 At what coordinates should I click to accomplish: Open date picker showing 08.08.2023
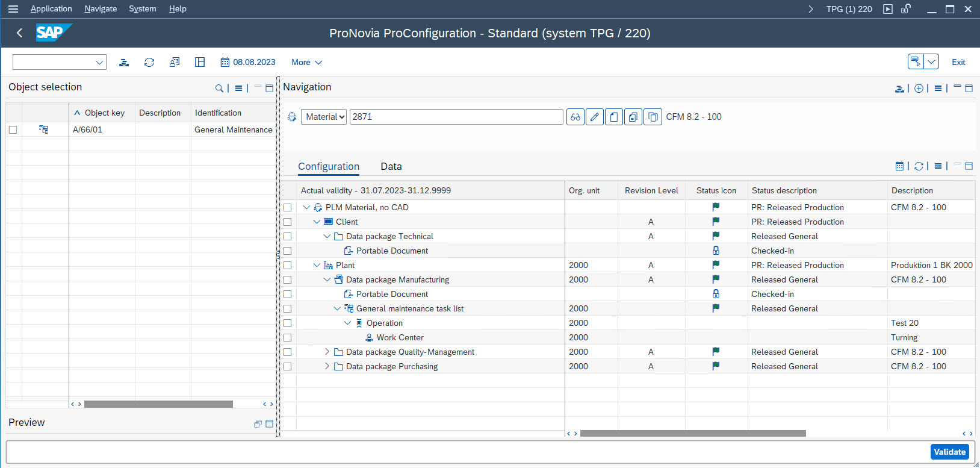click(248, 62)
